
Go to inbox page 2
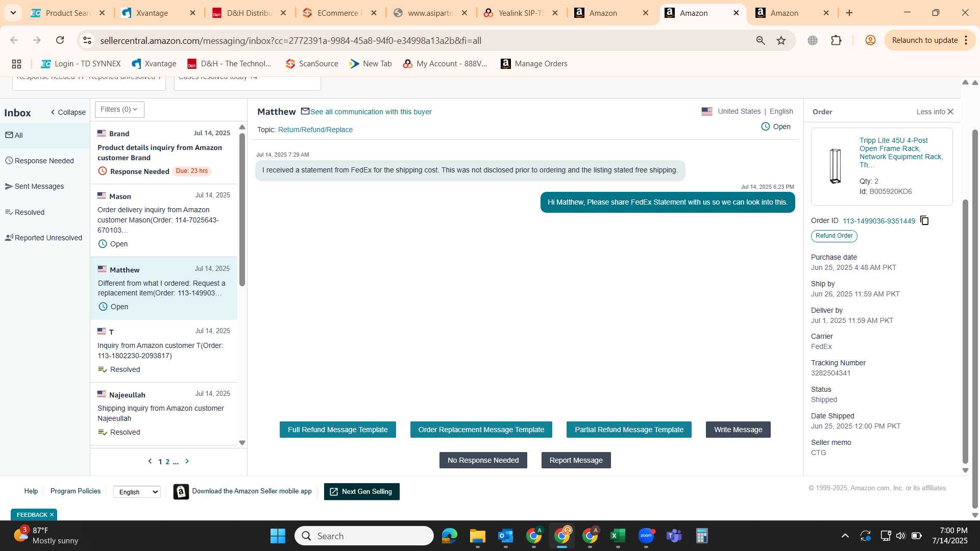pos(167,462)
